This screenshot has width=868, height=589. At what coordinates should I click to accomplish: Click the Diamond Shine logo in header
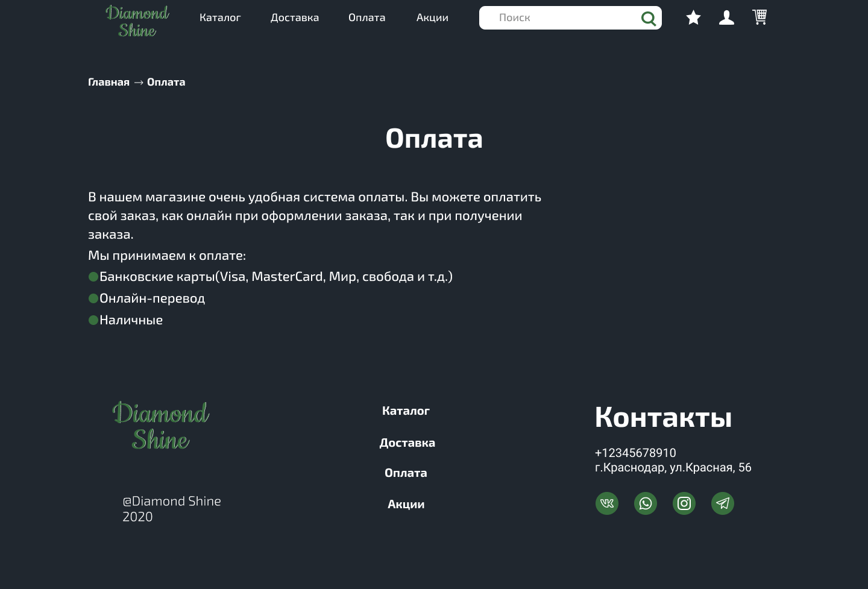[137, 22]
